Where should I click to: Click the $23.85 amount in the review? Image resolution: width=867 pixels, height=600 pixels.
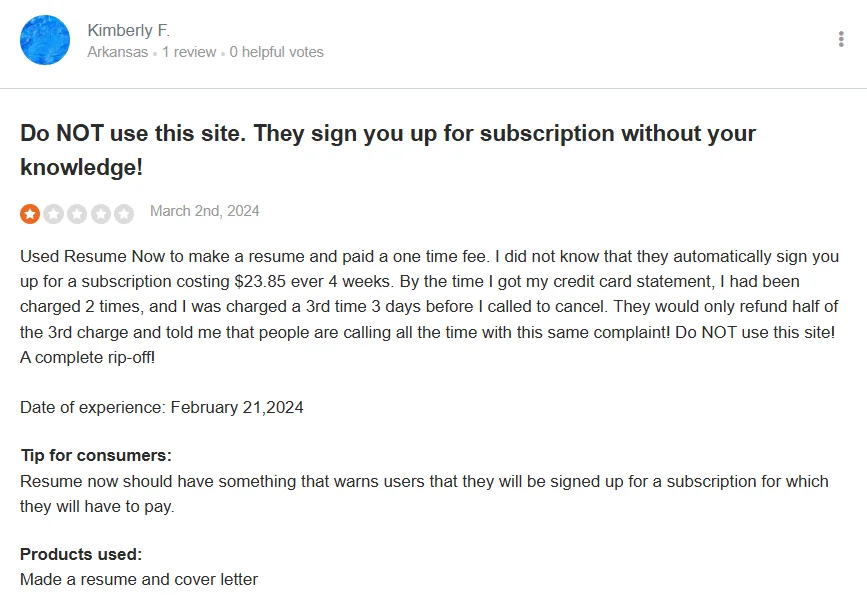coord(260,281)
